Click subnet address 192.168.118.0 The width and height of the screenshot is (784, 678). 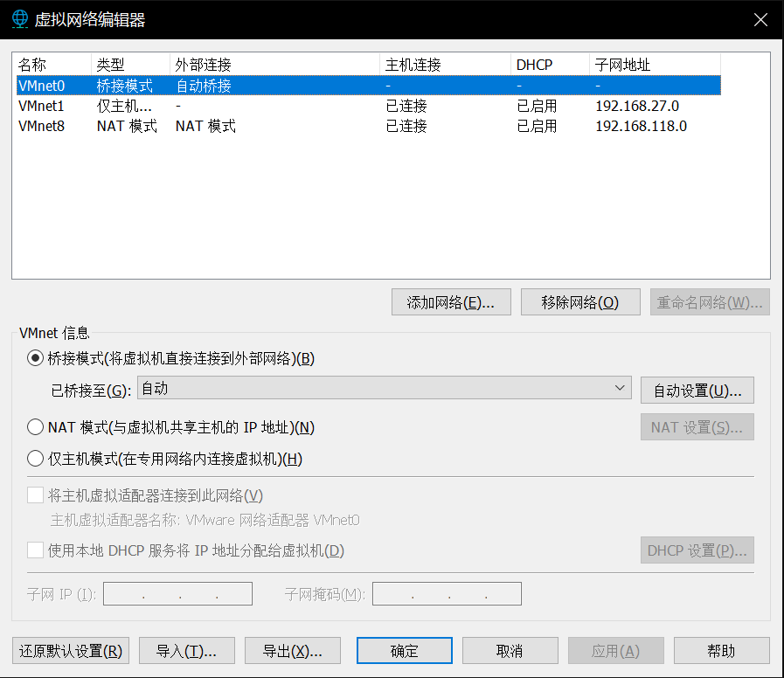(641, 126)
